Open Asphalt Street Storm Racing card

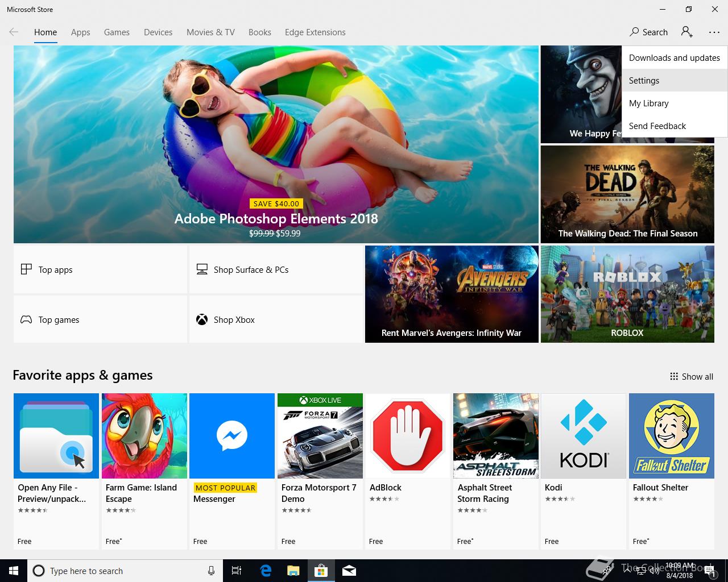tap(496, 471)
